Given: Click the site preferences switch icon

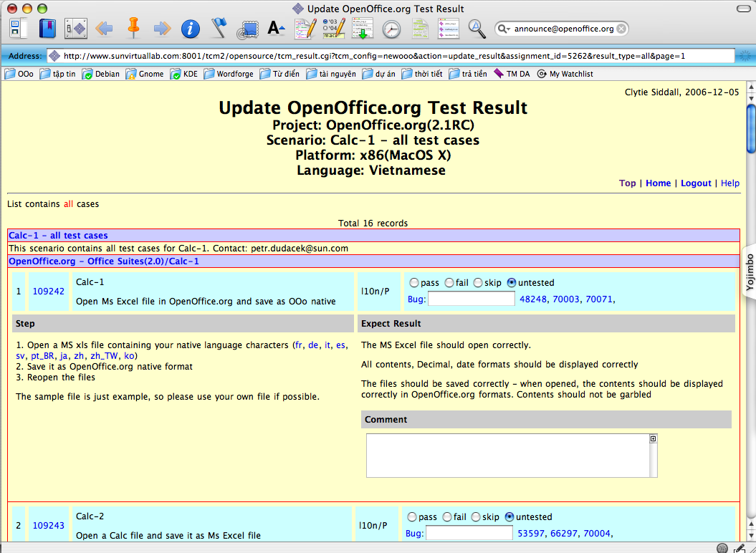Looking at the screenshot, I should pyautogui.click(x=76, y=29).
